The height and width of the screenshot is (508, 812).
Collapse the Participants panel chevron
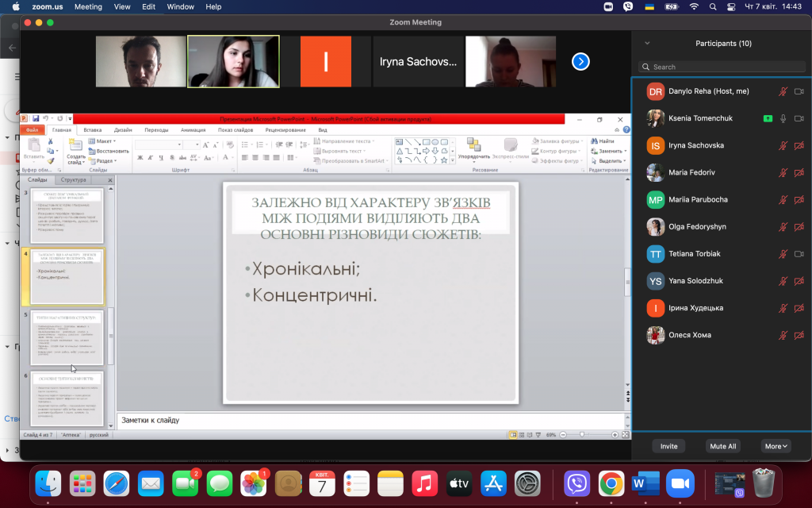tap(647, 44)
